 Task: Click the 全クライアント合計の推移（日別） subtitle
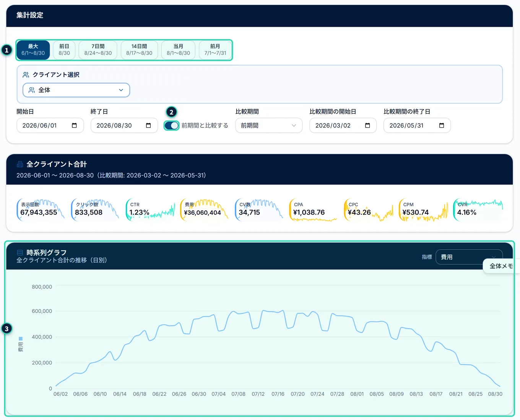(62, 260)
